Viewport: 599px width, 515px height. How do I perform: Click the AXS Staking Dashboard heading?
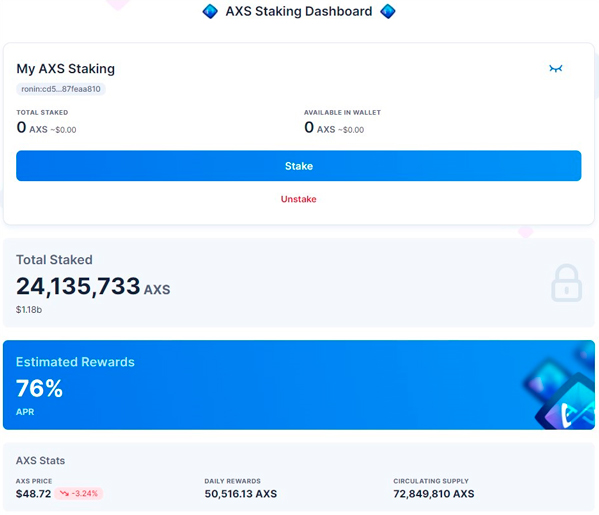click(x=299, y=11)
